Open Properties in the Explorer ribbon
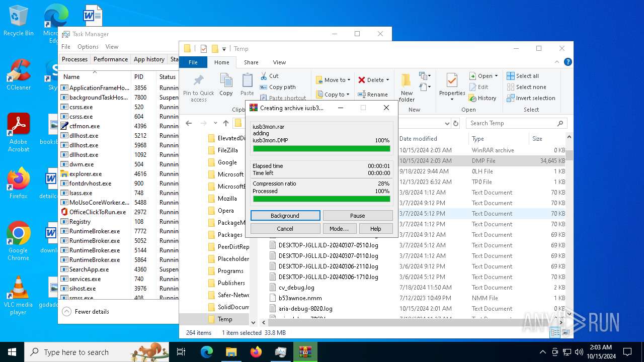This screenshot has width=644, height=362. [452, 85]
